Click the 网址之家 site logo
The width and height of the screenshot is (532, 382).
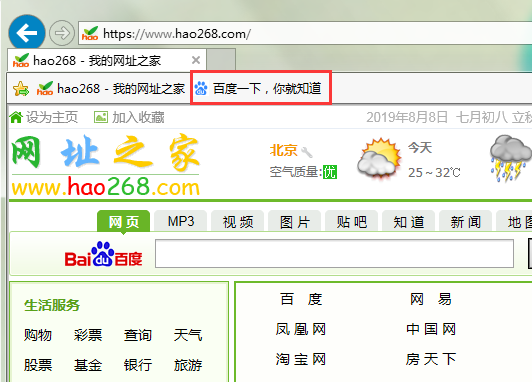tap(106, 165)
